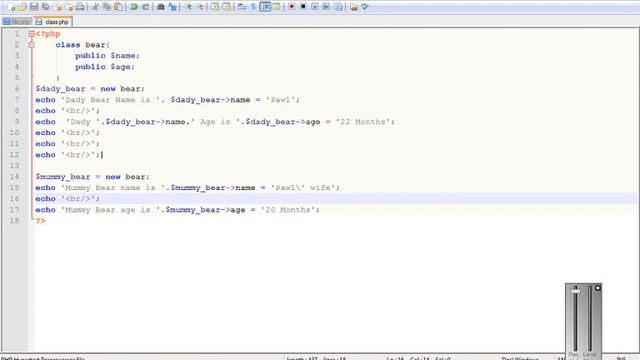Click the 'public $name;' line
The image size is (640, 360).
click(107, 56)
